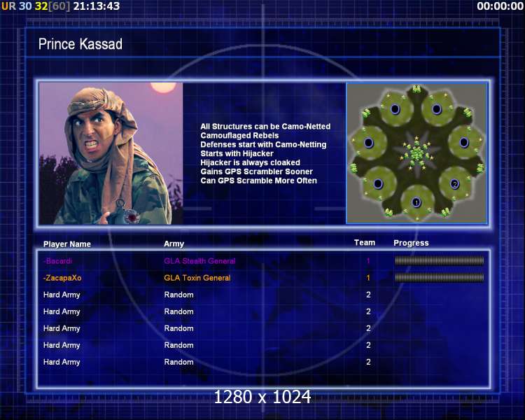The image size is (525, 420).
Task: Click the Player Name column header
Action: (67, 244)
